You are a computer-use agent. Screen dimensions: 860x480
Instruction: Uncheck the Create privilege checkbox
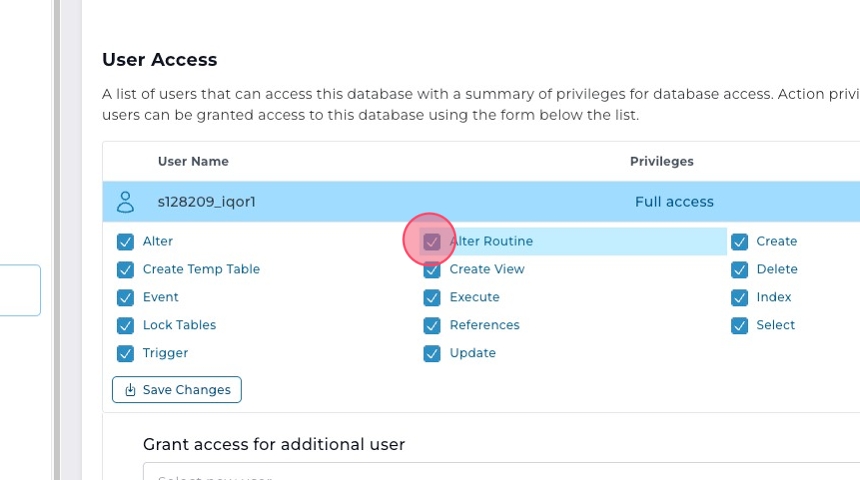point(740,242)
